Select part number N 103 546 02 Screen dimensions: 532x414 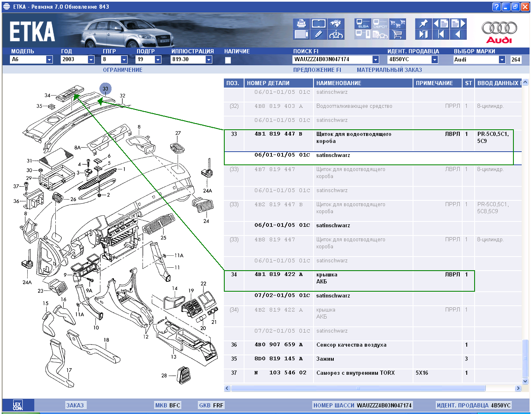(280, 373)
